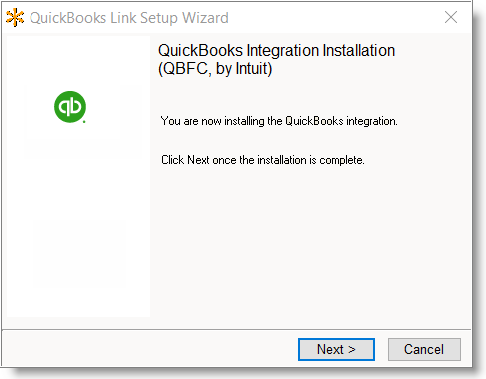The height and width of the screenshot is (379, 486).
Task: Click the small green dot beside the logo
Action: click(x=84, y=122)
